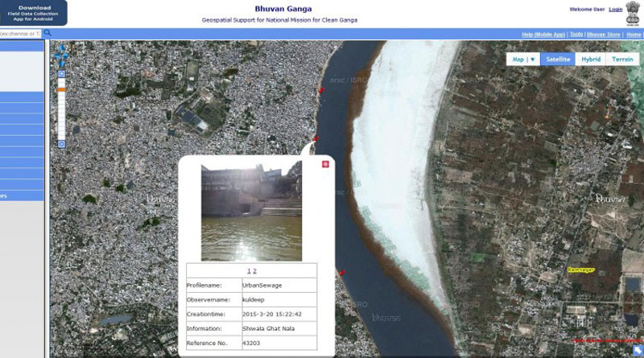This screenshot has height=358, width=644.
Task: Open the Bhuvan Store link
Action: point(603,35)
